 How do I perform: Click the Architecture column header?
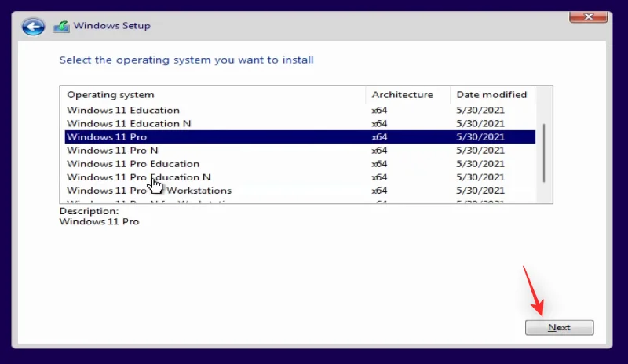[407, 95]
